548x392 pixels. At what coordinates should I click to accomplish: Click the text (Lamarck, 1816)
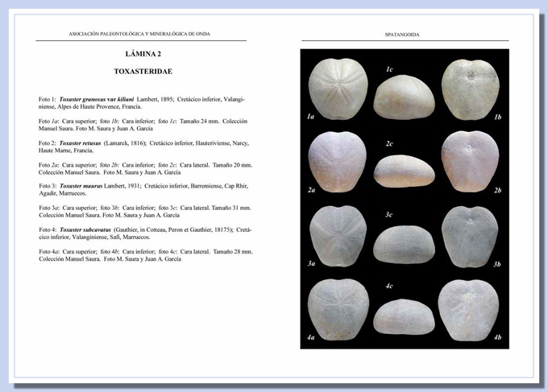[125, 143]
